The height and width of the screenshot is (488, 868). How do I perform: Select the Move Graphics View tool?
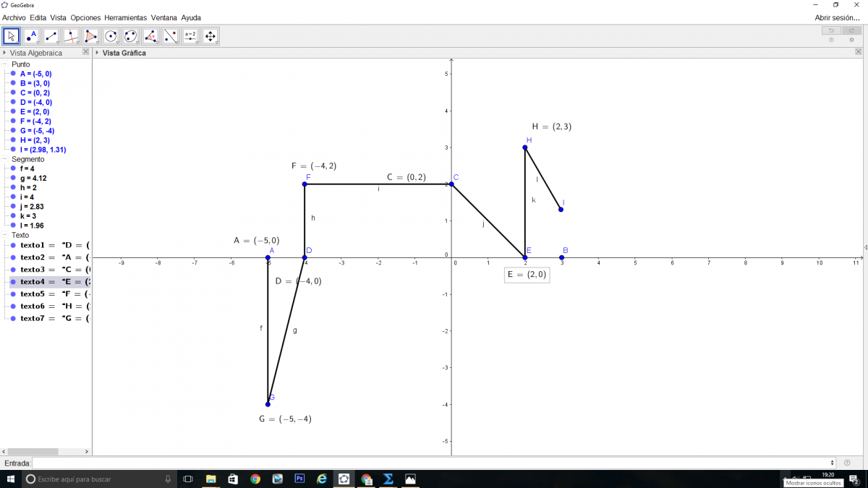pos(210,35)
